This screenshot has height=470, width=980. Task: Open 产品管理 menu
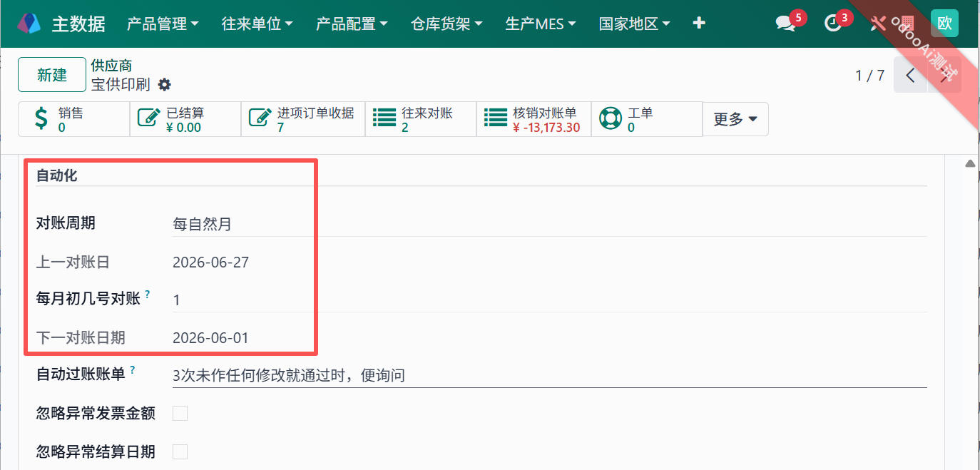[163, 24]
